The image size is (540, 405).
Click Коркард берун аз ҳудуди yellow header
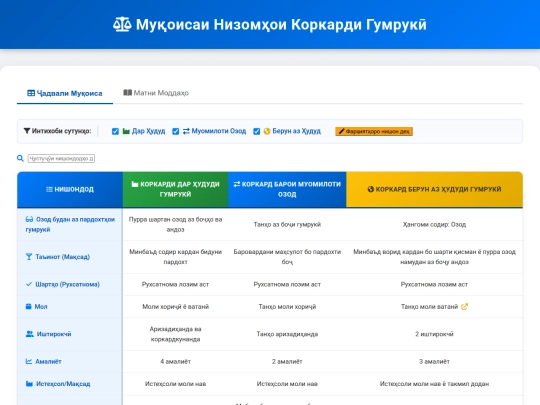(x=434, y=189)
